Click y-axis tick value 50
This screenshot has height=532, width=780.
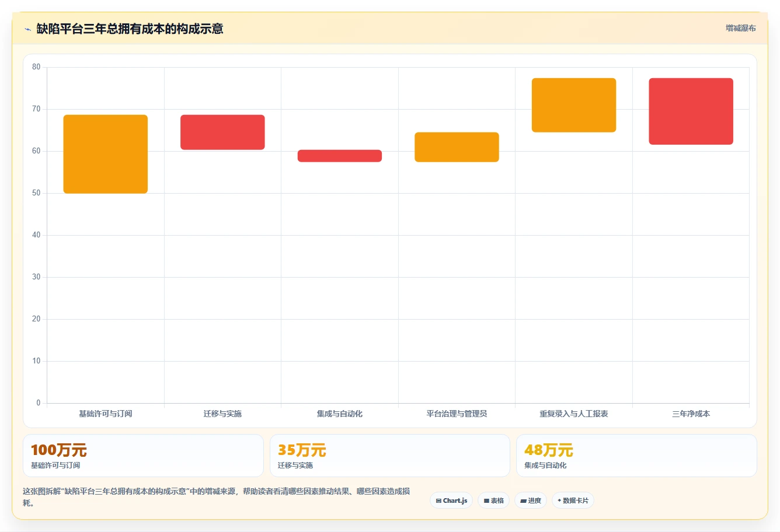tap(36, 193)
